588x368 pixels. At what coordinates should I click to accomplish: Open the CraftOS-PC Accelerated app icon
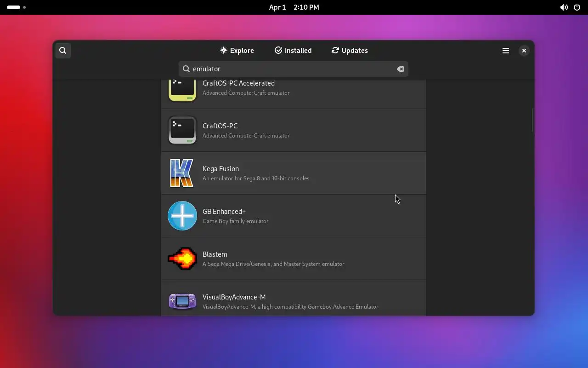[182, 90]
